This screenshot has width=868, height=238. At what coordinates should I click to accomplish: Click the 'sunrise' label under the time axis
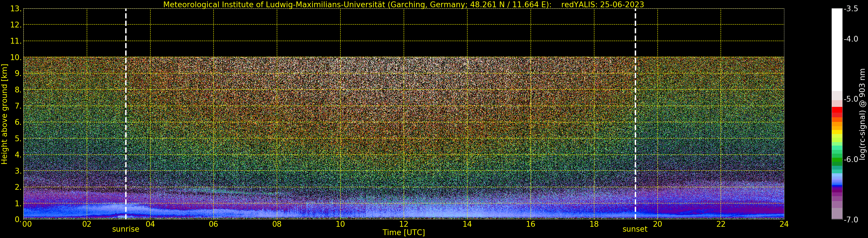125,229
